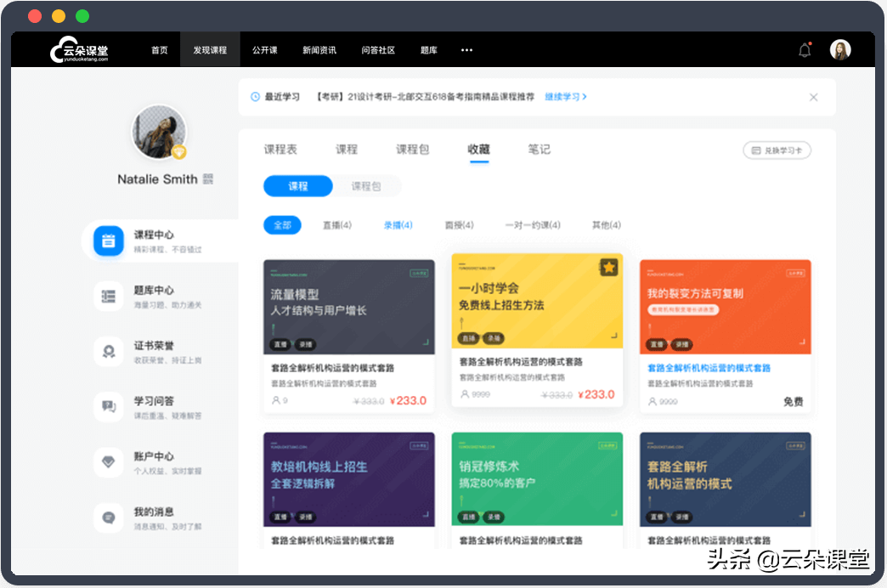Viewport: 887px width, 588px height.
Task: Switch to the 笔记 tab
Action: pyautogui.click(x=539, y=149)
